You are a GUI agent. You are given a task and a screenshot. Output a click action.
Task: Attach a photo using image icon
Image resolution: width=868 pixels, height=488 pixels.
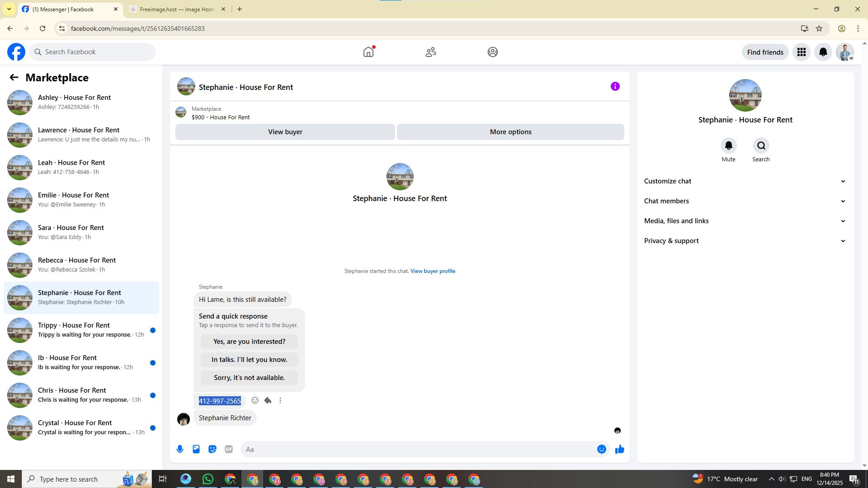pos(196,449)
